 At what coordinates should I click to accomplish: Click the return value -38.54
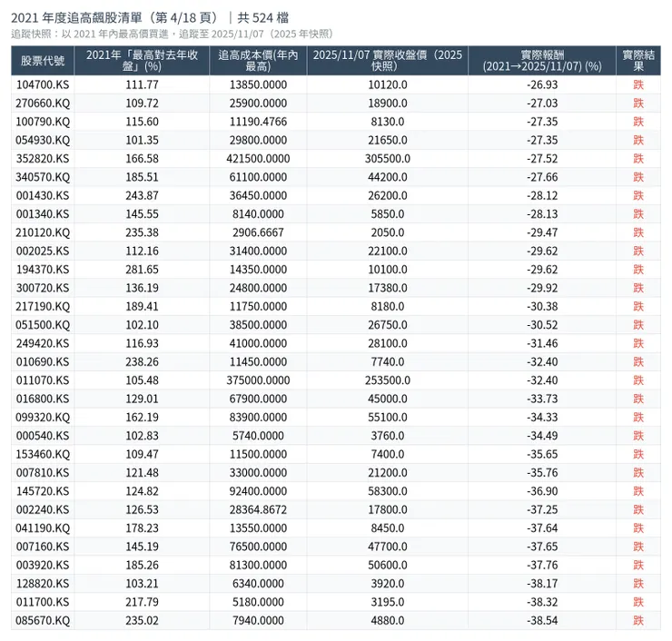click(542, 620)
